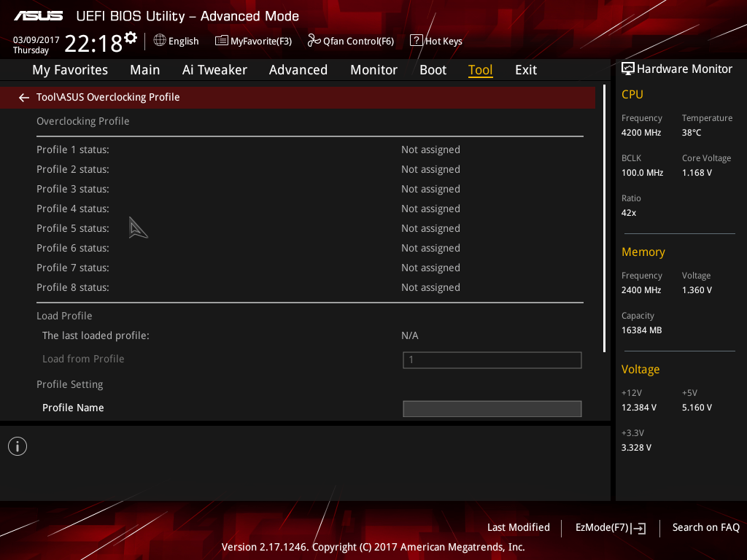This screenshot has height=560, width=747.
Task: Click Profile 8's Not assigned value
Action: pyautogui.click(x=430, y=287)
